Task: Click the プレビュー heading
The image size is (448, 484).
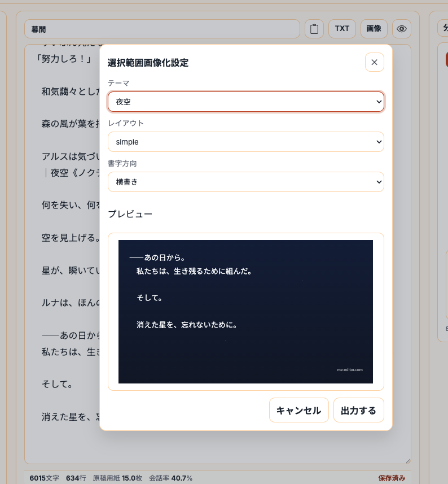Action: [x=130, y=214]
